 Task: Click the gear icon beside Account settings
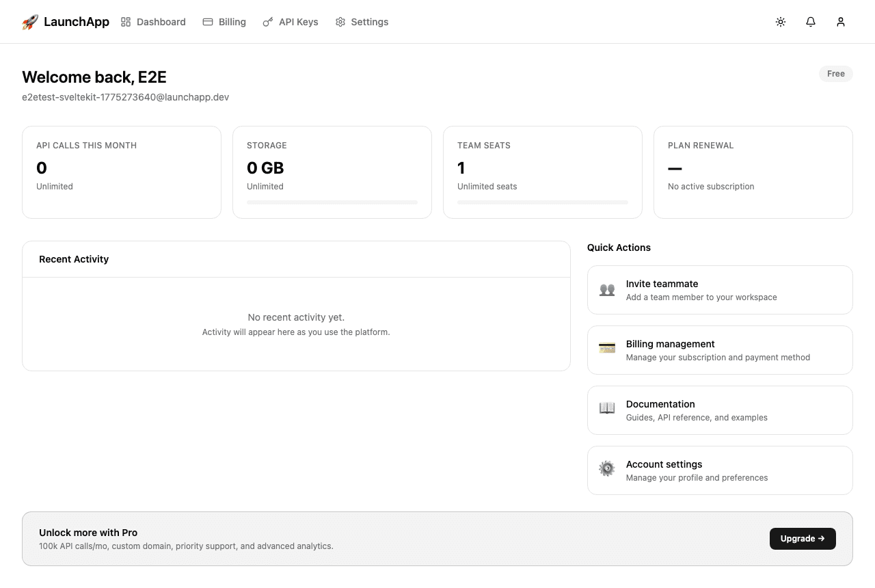point(607,468)
